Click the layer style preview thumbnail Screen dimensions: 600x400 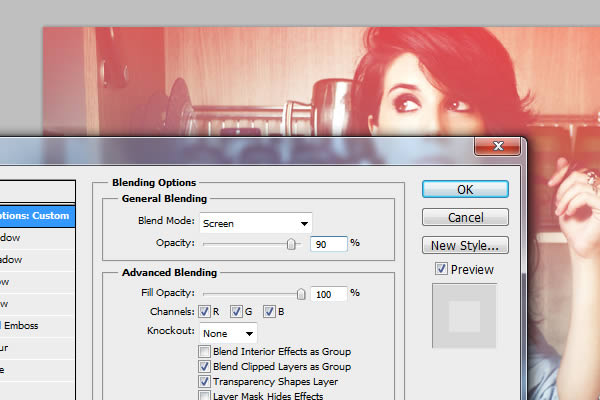tap(464, 316)
